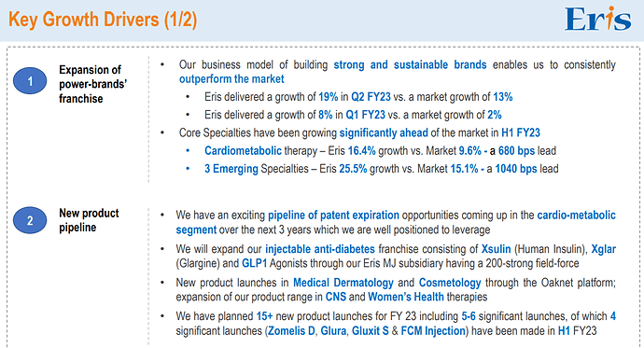Click 'outperform the market' highlighted text
644x348 pixels.
231,78
